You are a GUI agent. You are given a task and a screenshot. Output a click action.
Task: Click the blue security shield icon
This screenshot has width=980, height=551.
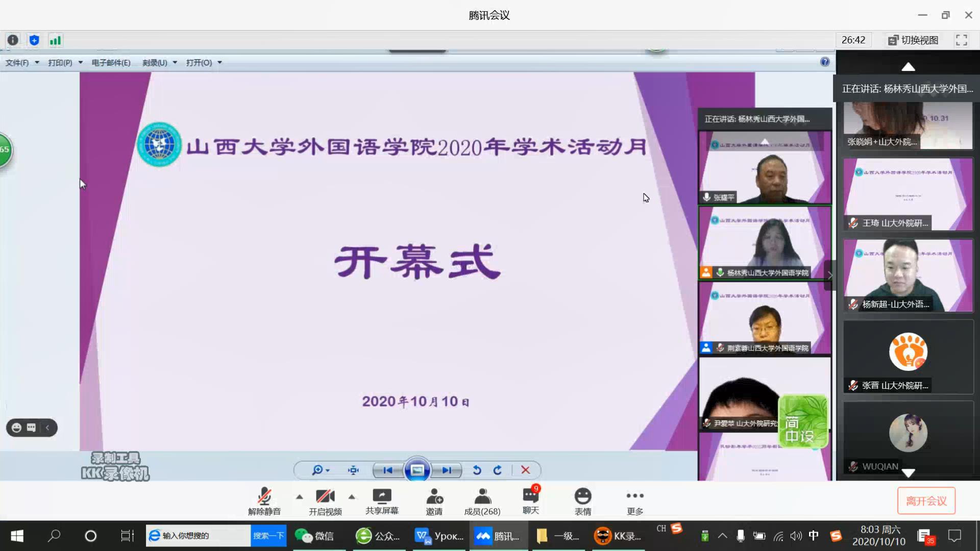click(34, 40)
